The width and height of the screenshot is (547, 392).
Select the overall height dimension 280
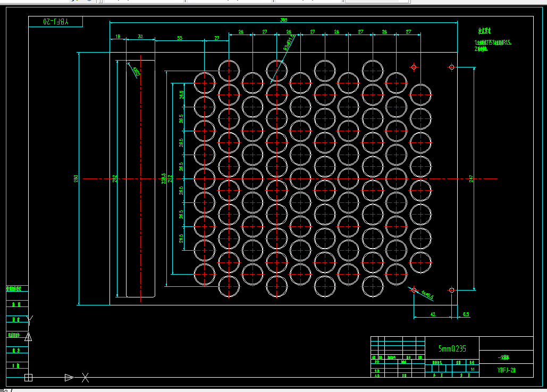tap(75, 179)
